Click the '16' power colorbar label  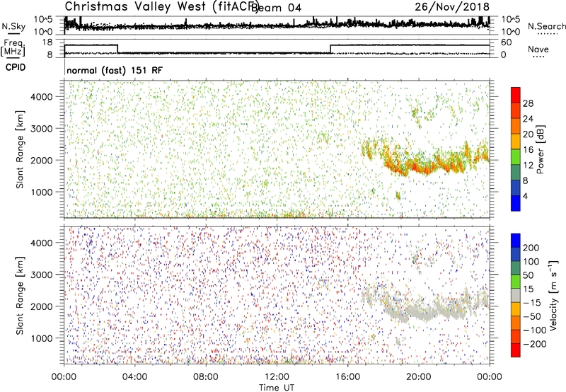click(x=528, y=150)
